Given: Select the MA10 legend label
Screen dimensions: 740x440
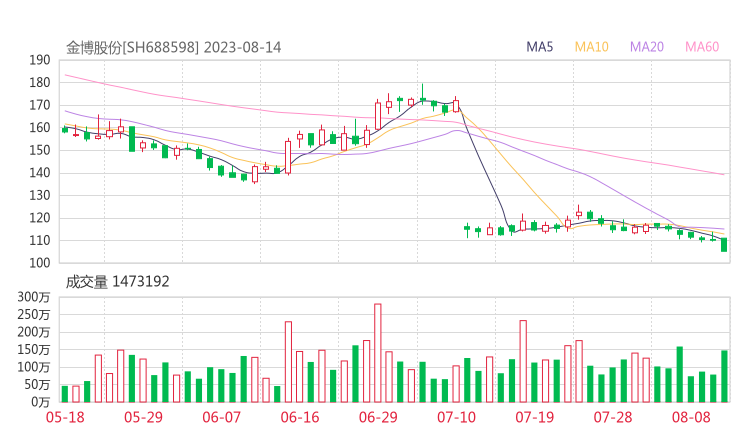Looking at the screenshot, I should pyautogui.click(x=591, y=47).
